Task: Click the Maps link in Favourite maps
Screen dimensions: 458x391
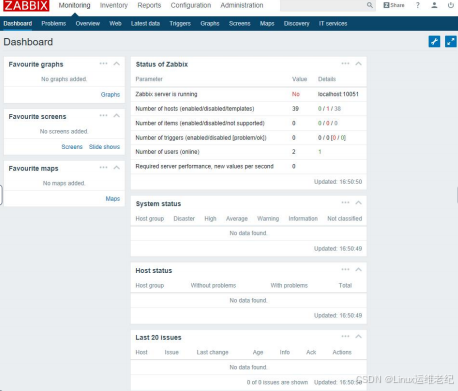Action: pyautogui.click(x=113, y=199)
